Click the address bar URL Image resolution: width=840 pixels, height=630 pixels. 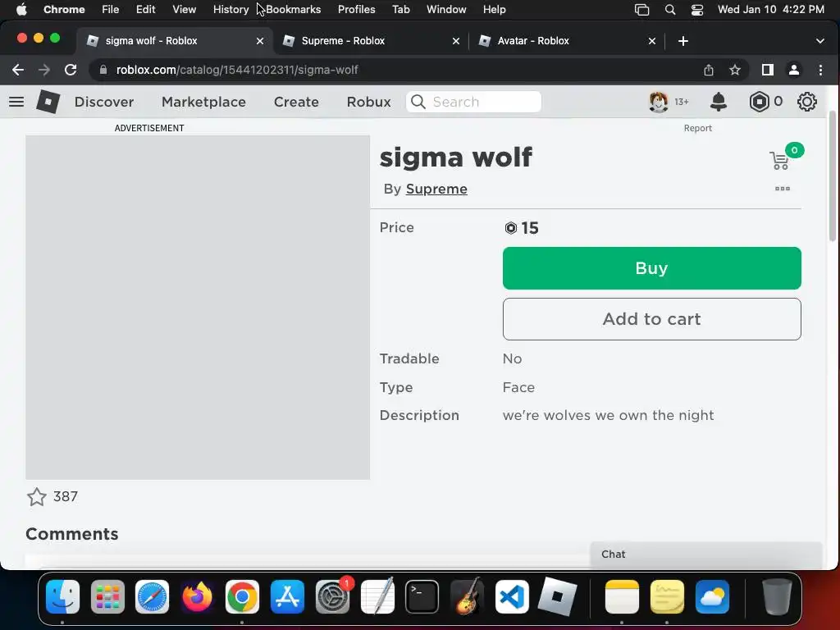(237, 70)
